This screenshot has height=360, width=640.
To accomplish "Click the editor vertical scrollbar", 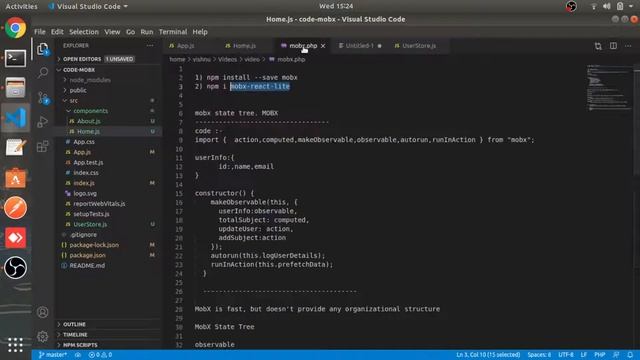I will [637, 122].
